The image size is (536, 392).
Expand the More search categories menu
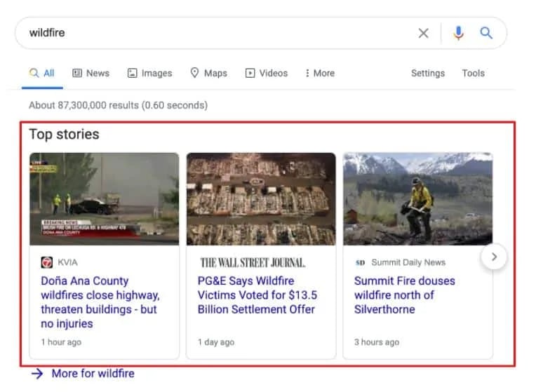320,73
